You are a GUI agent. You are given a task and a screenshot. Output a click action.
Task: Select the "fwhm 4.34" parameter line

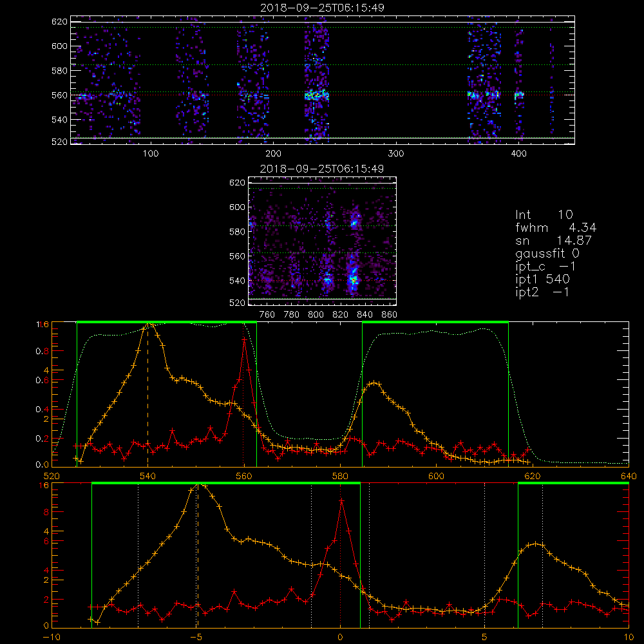(x=556, y=227)
